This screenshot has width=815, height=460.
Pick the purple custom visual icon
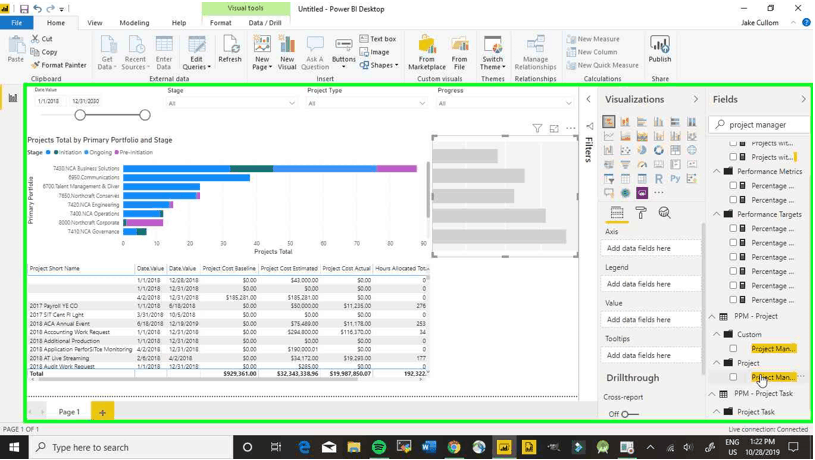pos(642,193)
